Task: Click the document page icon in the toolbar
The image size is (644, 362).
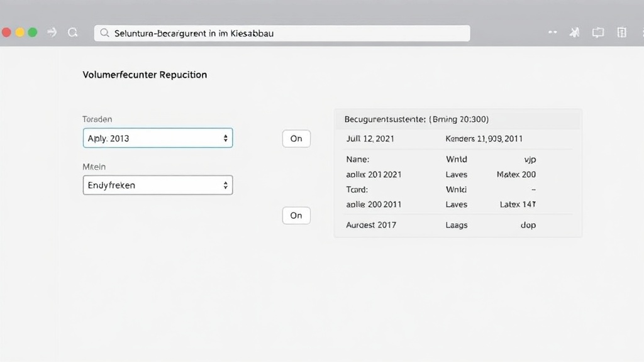Action: [621, 33]
